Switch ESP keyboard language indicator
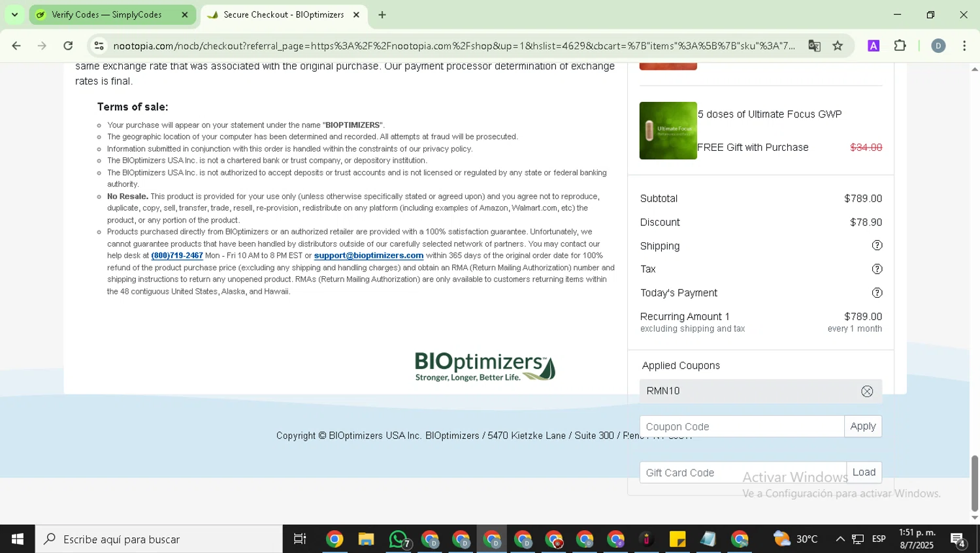This screenshot has width=980, height=553. pyautogui.click(x=879, y=539)
